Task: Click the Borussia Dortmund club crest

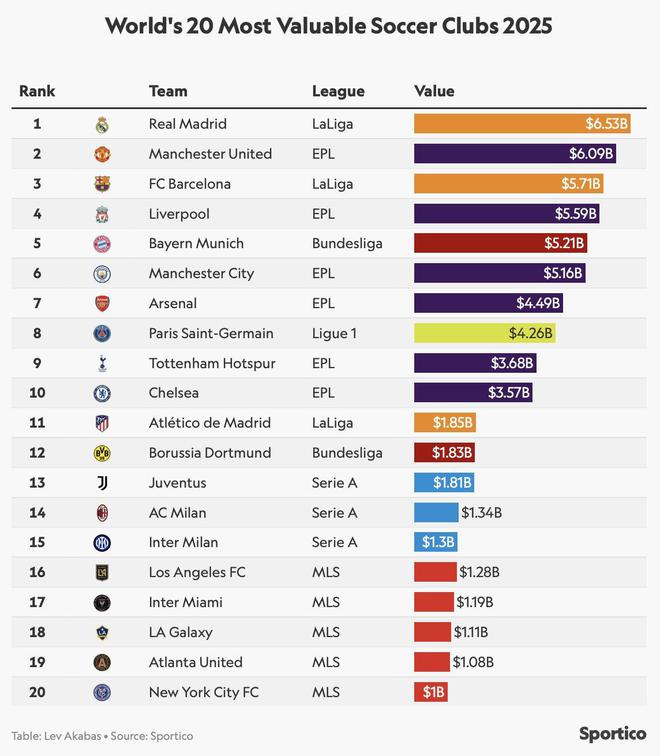Action: (x=101, y=453)
